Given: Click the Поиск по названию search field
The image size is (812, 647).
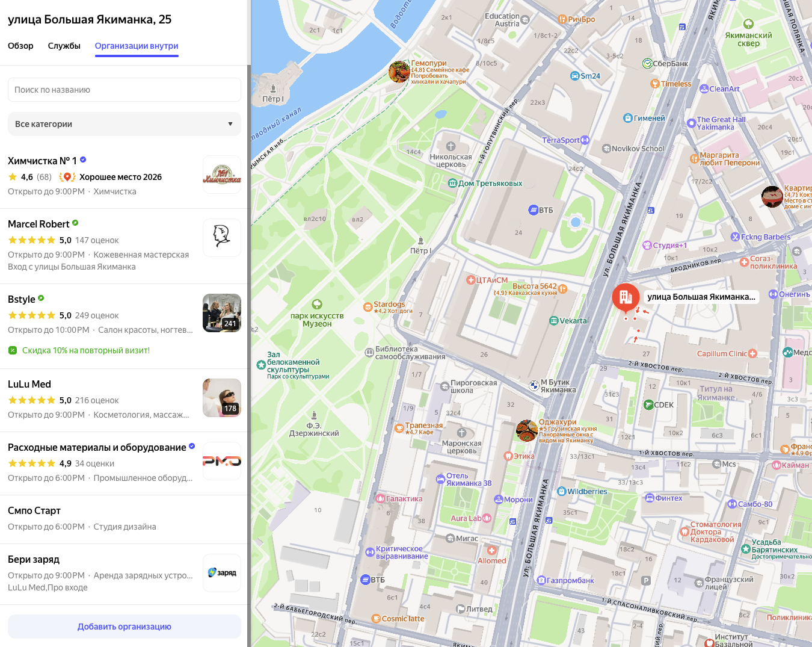Looking at the screenshot, I should [x=124, y=90].
